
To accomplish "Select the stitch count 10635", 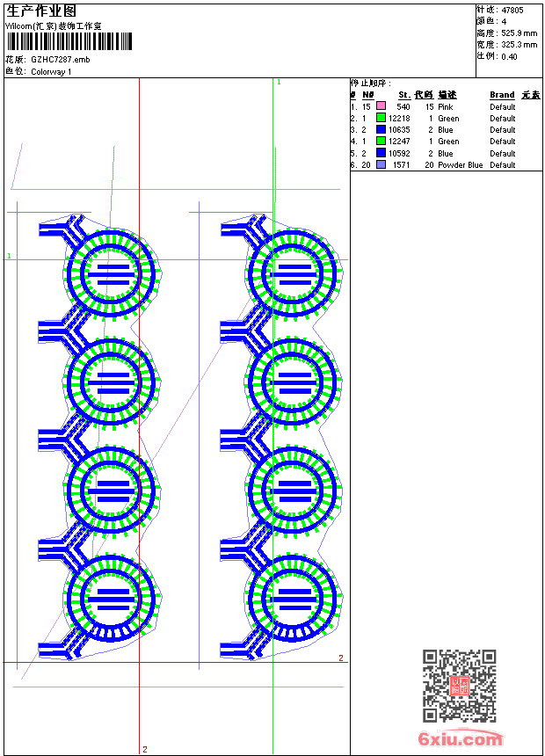I will coord(399,130).
